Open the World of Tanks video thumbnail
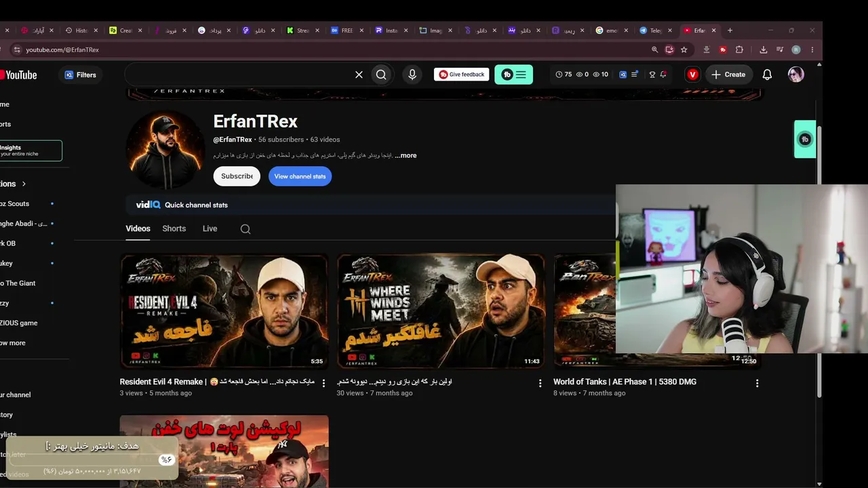The width and height of the screenshot is (868, 488). tap(585, 311)
